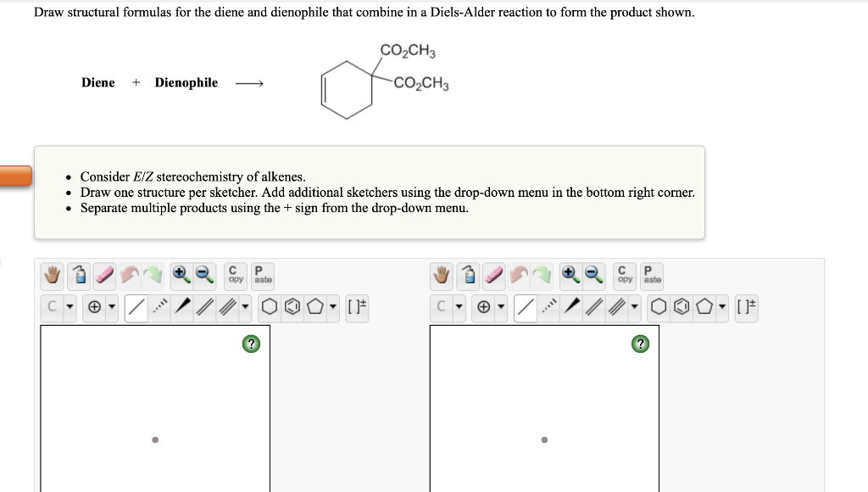Activate the hand pan tool in right sketcher
This screenshot has width=868, height=492.
pyautogui.click(x=442, y=275)
